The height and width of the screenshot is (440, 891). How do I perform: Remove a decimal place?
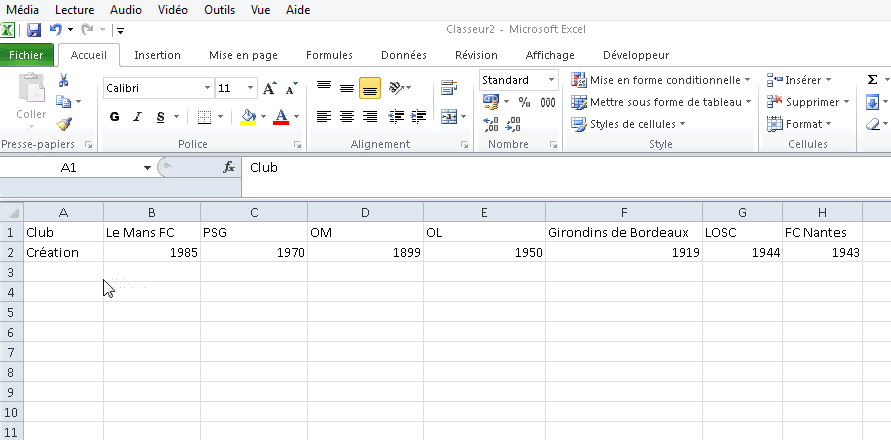(513, 124)
